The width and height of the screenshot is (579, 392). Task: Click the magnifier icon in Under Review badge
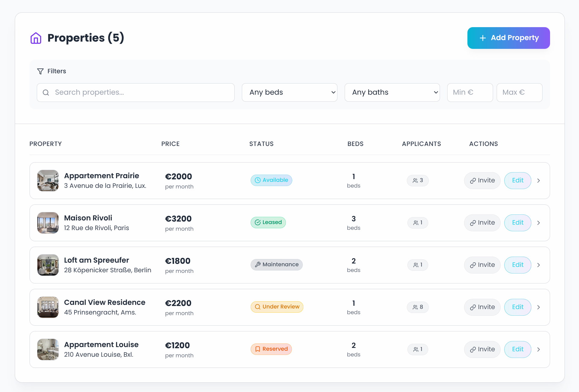click(x=258, y=307)
